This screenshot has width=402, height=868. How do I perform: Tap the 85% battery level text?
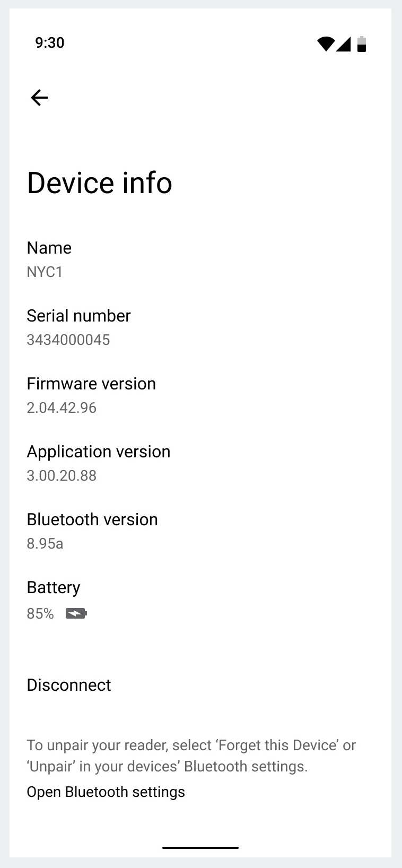40,614
